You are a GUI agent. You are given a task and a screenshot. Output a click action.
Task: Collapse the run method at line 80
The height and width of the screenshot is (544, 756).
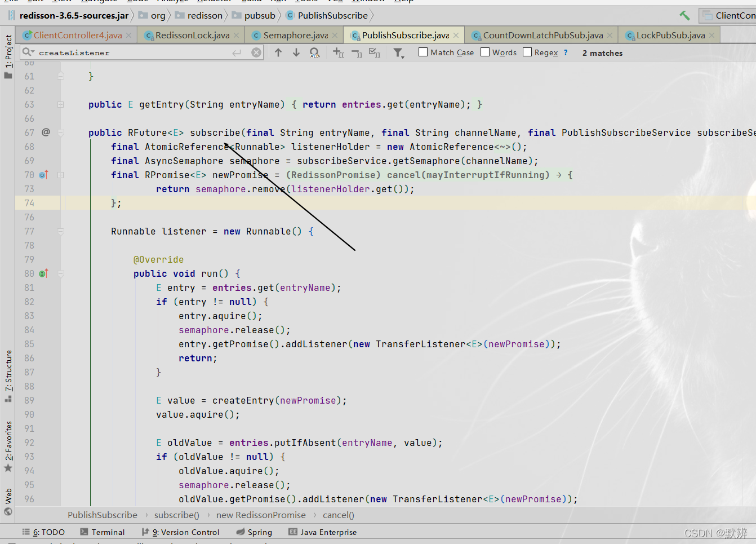(61, 273)
